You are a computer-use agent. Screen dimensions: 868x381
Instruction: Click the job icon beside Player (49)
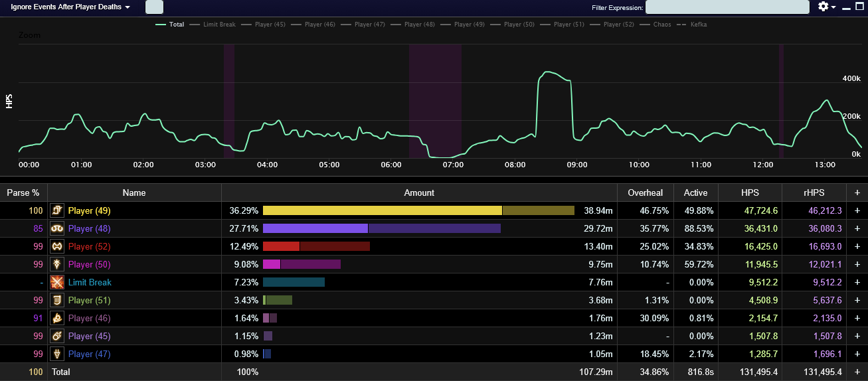coord(56,210)
